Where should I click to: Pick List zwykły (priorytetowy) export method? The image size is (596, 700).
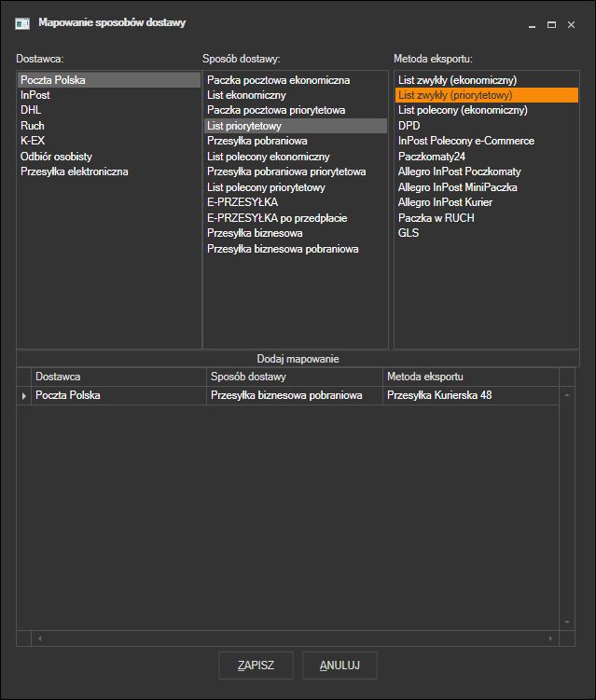(x=487, y=95)
